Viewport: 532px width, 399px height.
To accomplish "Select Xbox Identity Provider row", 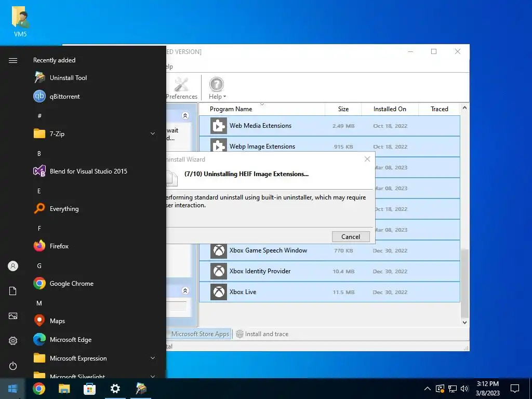I will pos(329,271).
